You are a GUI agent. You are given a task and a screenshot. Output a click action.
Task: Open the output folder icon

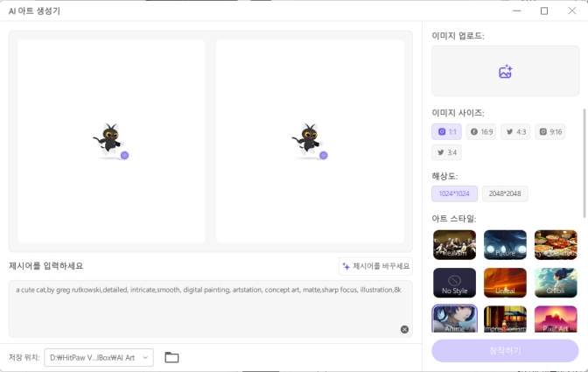171,357
